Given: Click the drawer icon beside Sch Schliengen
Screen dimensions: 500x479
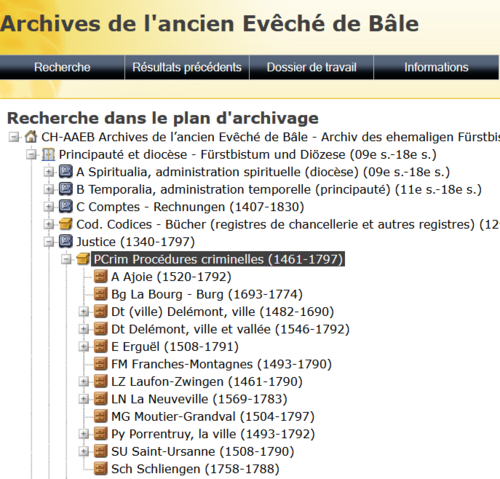Looking at the screenshot, I should [x=101, y=469].
